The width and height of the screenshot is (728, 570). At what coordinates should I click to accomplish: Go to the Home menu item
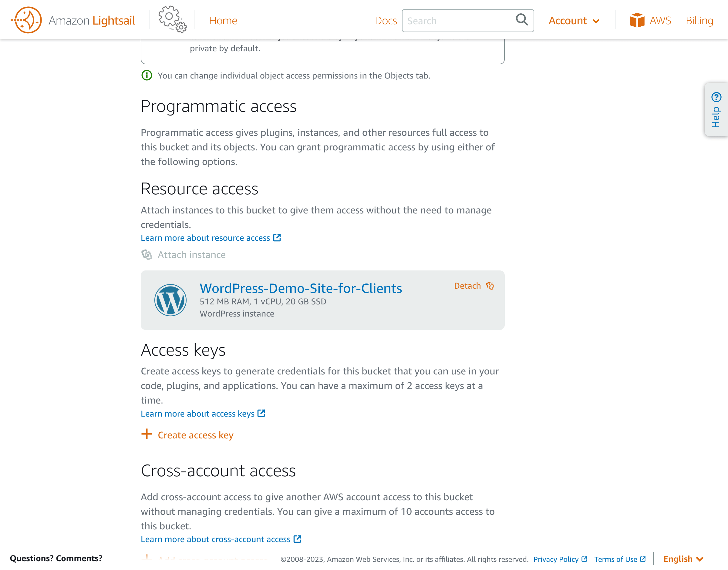click(x=223, y=21)
